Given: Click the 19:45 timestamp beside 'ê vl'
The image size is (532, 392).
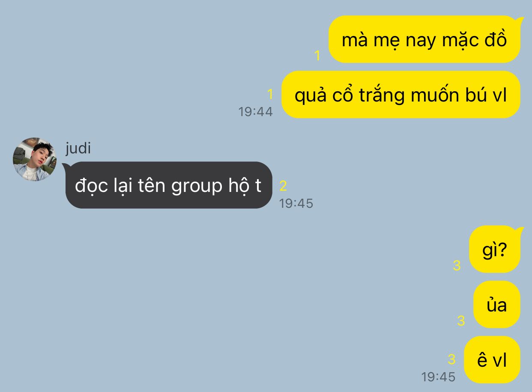Looking at the screenshot, I should click(438, 377).
